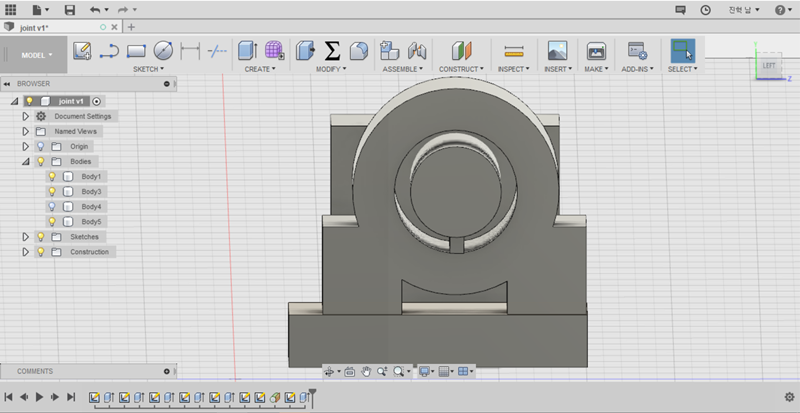Open the MODIFY menu
Image resolution: width=800 pixels, height=413 pixels.
point(332,70)
